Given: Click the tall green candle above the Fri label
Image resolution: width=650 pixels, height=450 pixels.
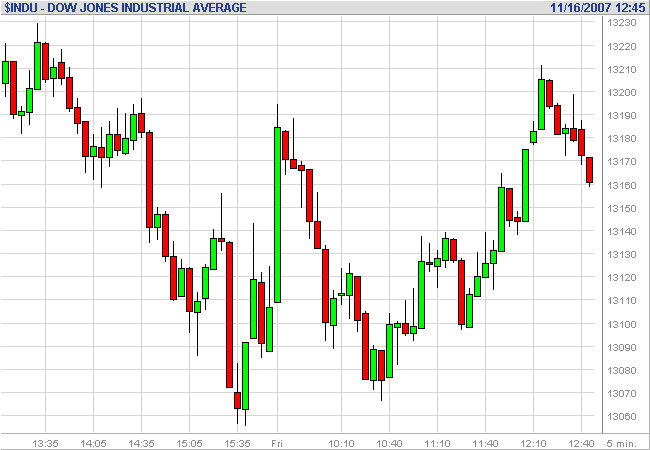Looking at the screenshot, I should click(277, 215).
